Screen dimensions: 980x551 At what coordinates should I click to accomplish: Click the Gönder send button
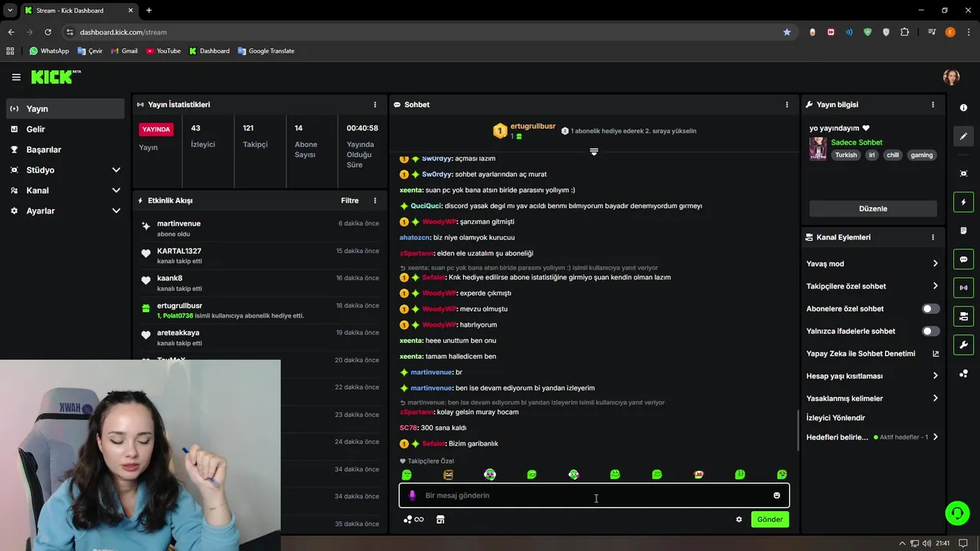769,519
